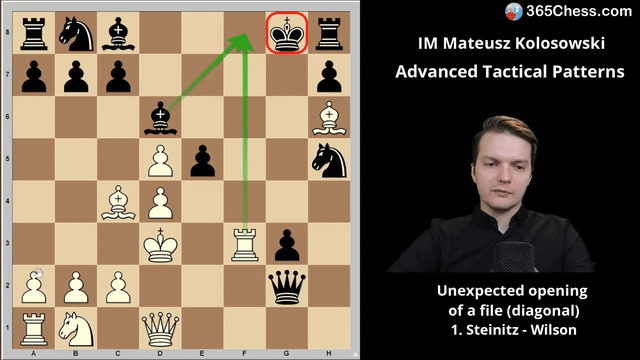Click the empty e4 square
Viewport: 640px width, 360px height.
(x=202, y=203)
